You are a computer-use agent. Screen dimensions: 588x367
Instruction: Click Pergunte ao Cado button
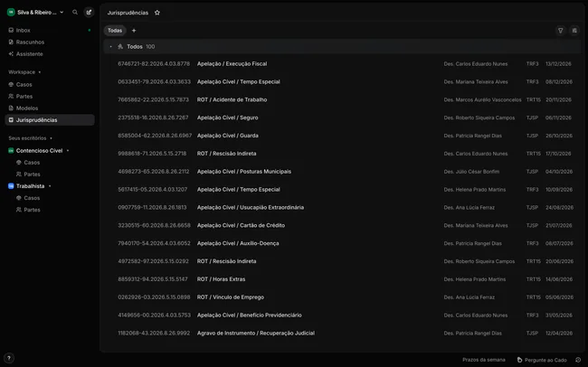(542, 360)
